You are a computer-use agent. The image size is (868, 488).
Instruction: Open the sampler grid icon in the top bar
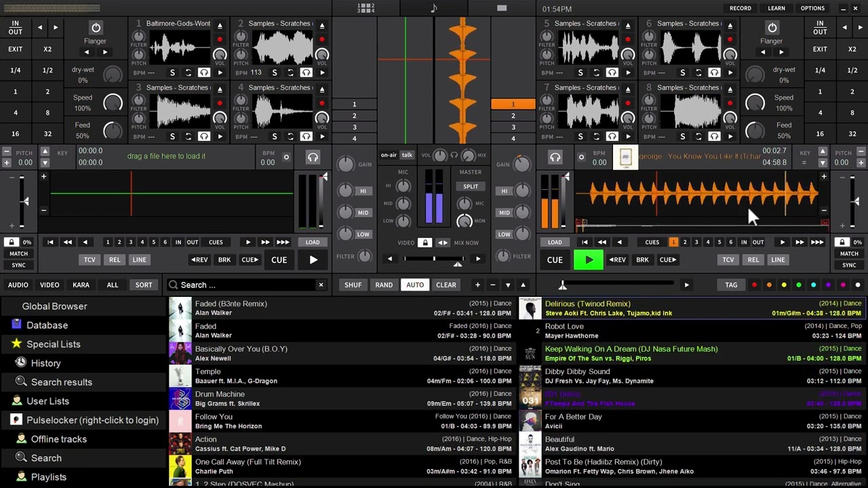(366, 8)
